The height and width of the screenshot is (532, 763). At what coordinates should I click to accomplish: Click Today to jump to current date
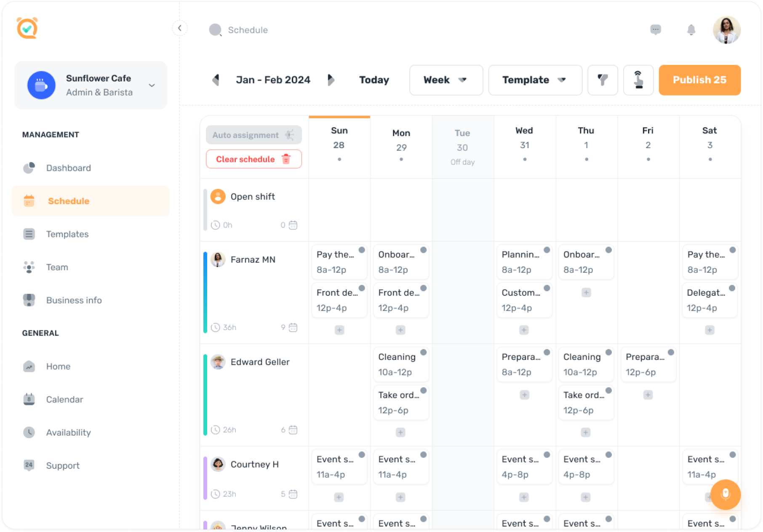coord(373,80)
